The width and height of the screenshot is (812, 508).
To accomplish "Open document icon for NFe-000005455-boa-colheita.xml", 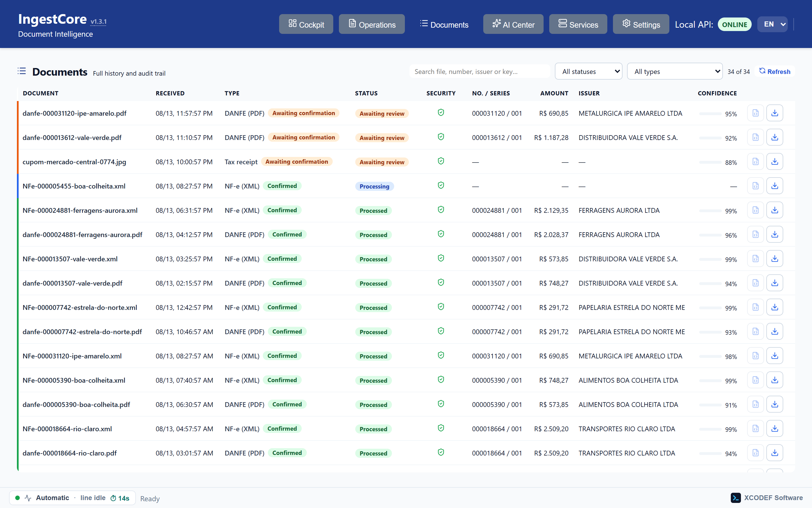I will click(x=755, y=186).
